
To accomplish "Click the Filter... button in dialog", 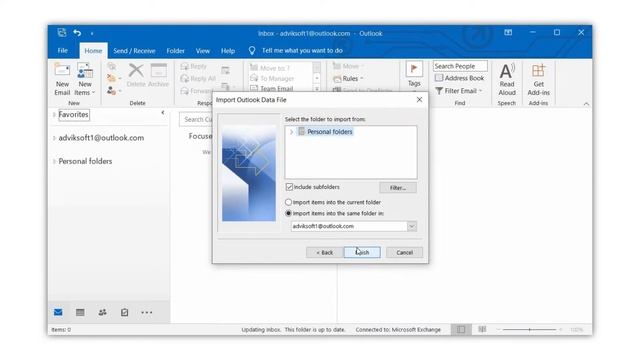I will tap(398, 188).
